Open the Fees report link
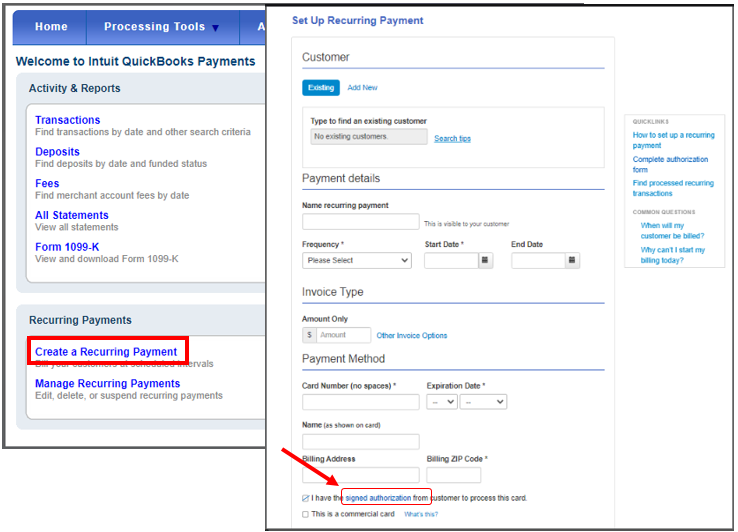 47,183
